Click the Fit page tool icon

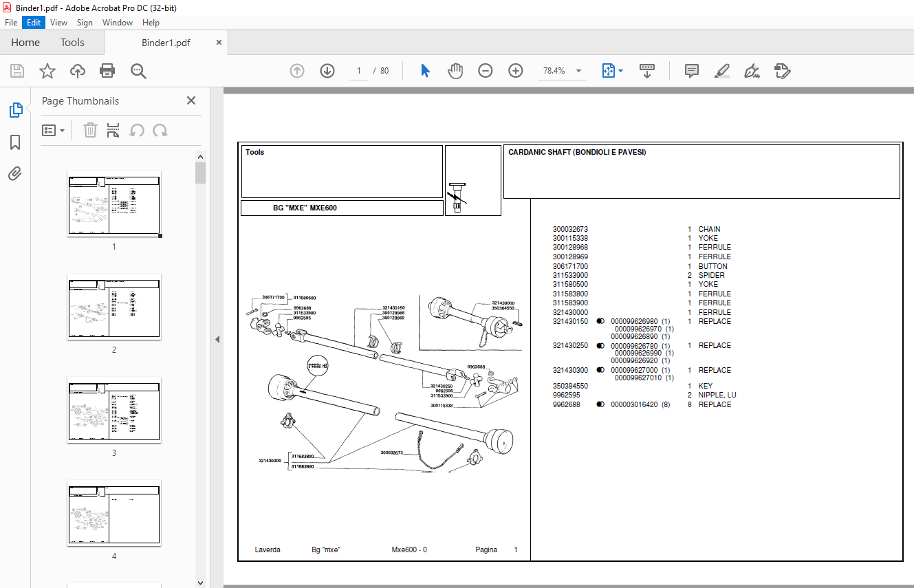[609, 71]
